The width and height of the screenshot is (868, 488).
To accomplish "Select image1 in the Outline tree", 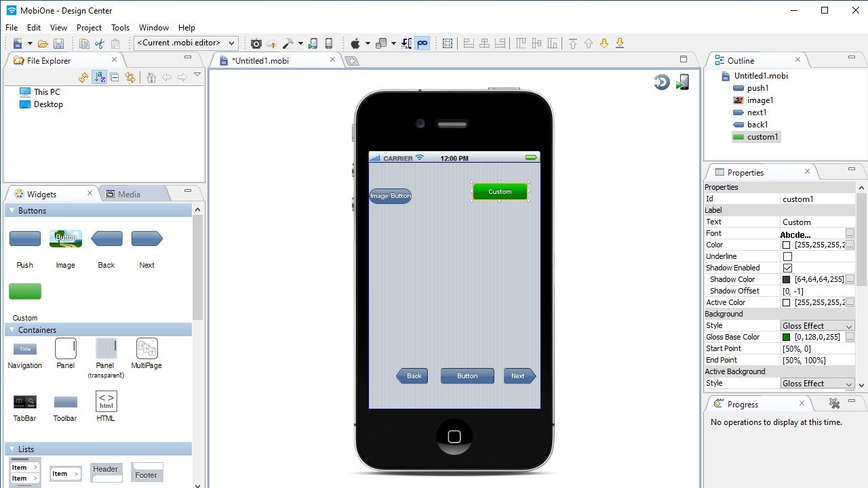I will pos(759,100).
